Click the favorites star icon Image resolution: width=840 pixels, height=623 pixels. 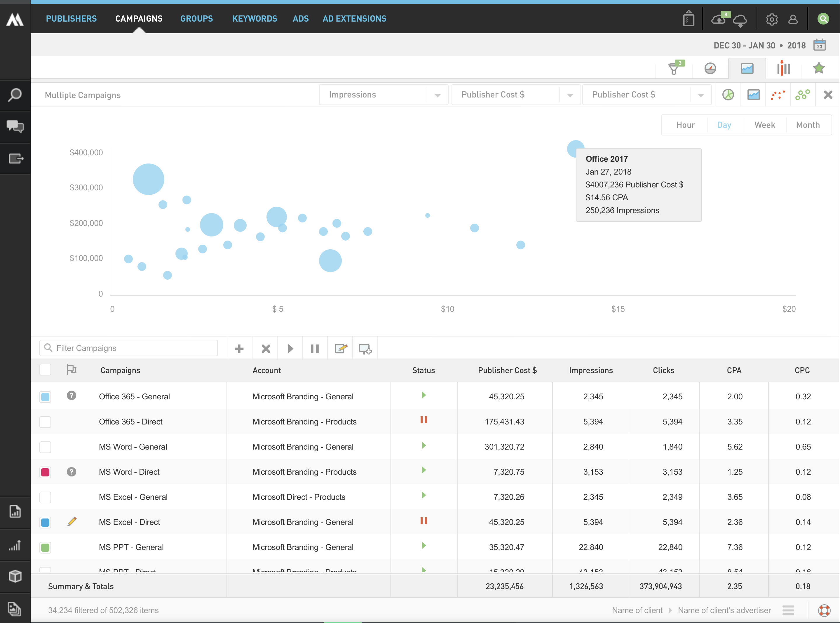(x=818, y=68)
